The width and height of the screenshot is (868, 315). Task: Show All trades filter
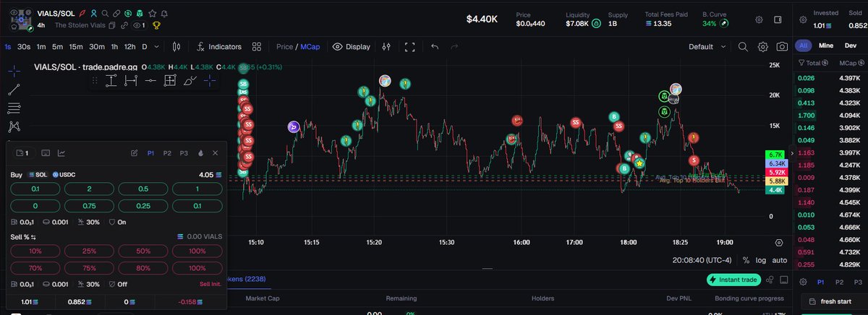[x=804, y=46]
